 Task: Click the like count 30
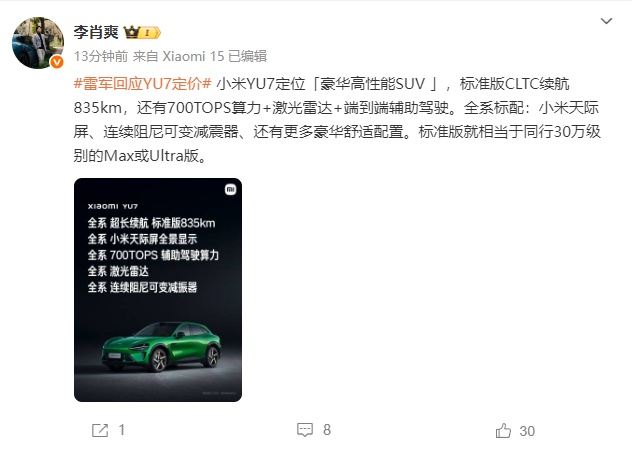point(527,431)
